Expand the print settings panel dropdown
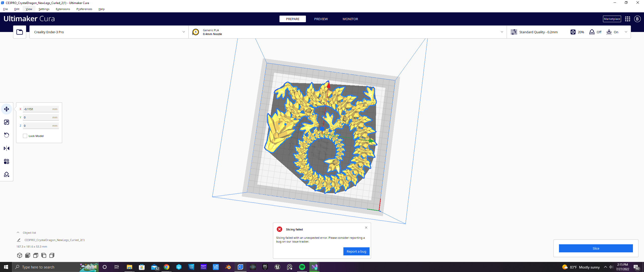The width and height of the screenshot is (644, 272). click(626, 32)
